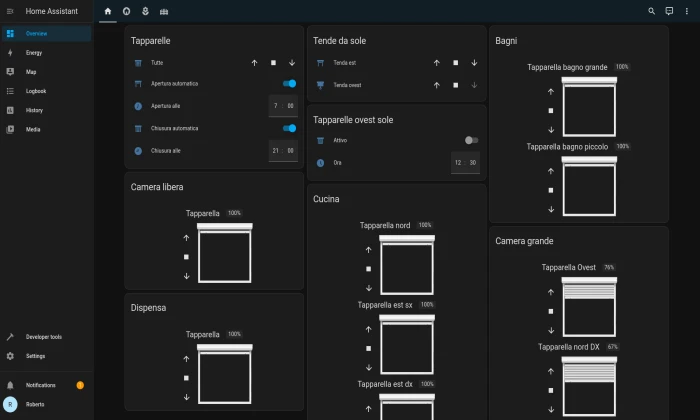Image resolution: width=700 pixels, height=420 pixels.
Task: Stop Tenda est awning movement
Action: [455, 62]
